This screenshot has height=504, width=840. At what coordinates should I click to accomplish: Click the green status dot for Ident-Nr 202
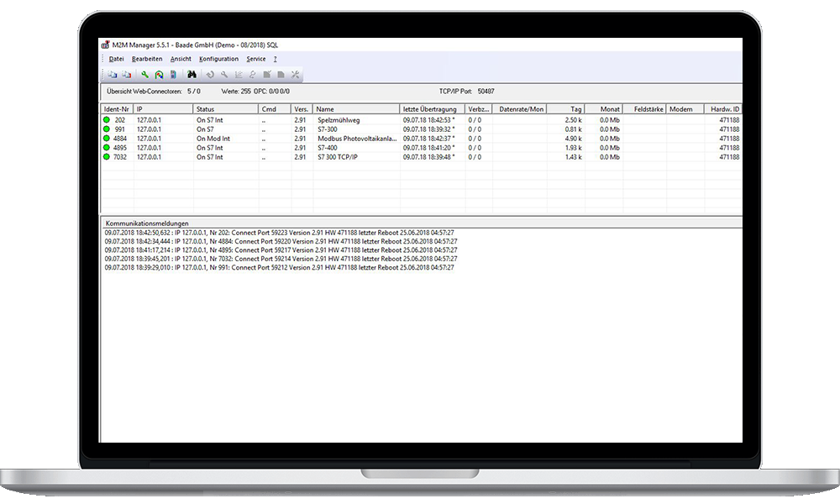tap(107, 120)
